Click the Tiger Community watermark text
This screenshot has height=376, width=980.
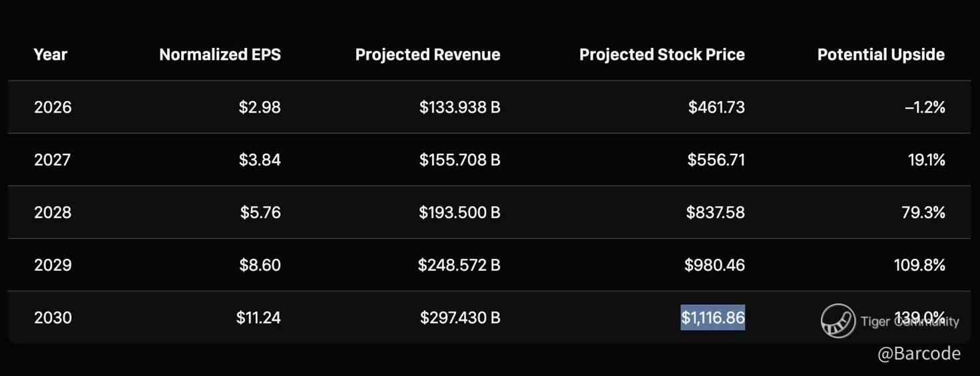coord(909,322)
